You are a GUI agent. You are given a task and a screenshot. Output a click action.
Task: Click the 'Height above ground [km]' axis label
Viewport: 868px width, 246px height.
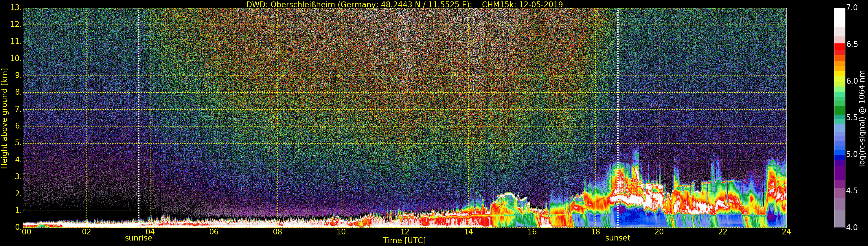[4, 118]
